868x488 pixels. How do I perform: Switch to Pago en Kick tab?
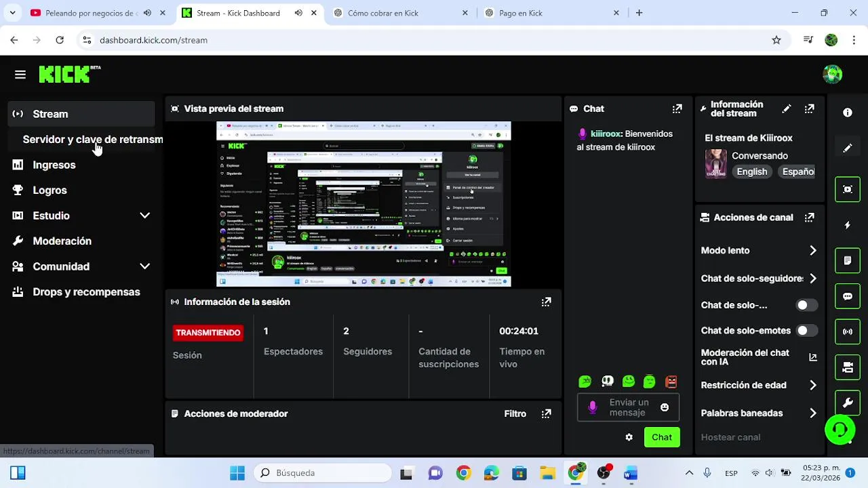(552, 13)
